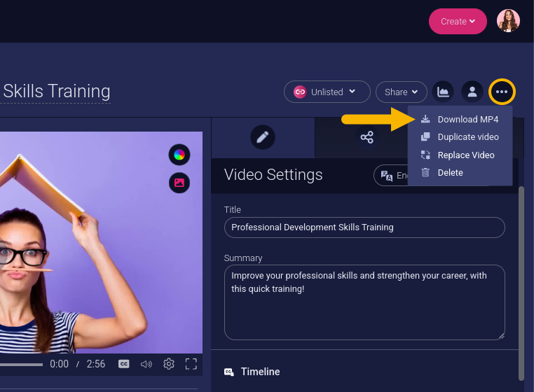Click the settings panel vertical scrollbar

pyautogui.click(x=521, y=283)
